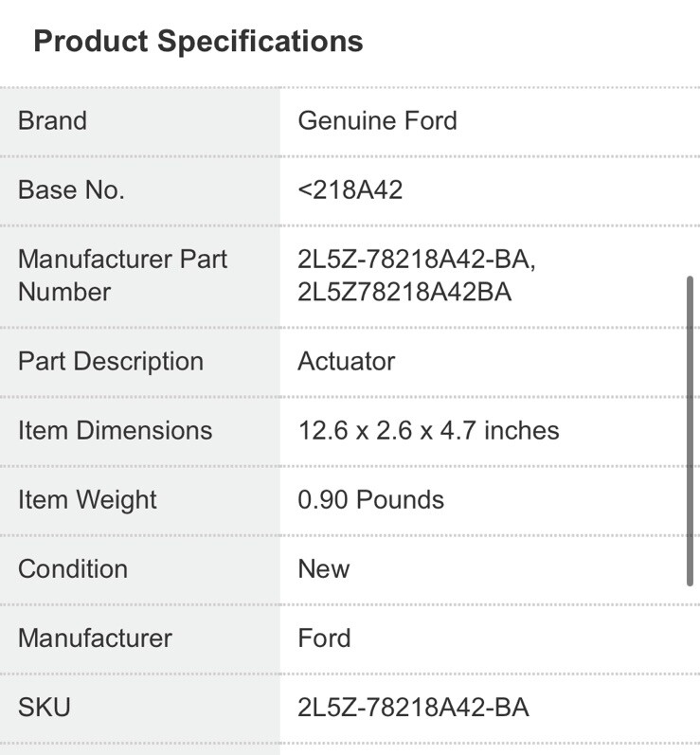Select the 0.90 Pounds value

tap(370, 500)
